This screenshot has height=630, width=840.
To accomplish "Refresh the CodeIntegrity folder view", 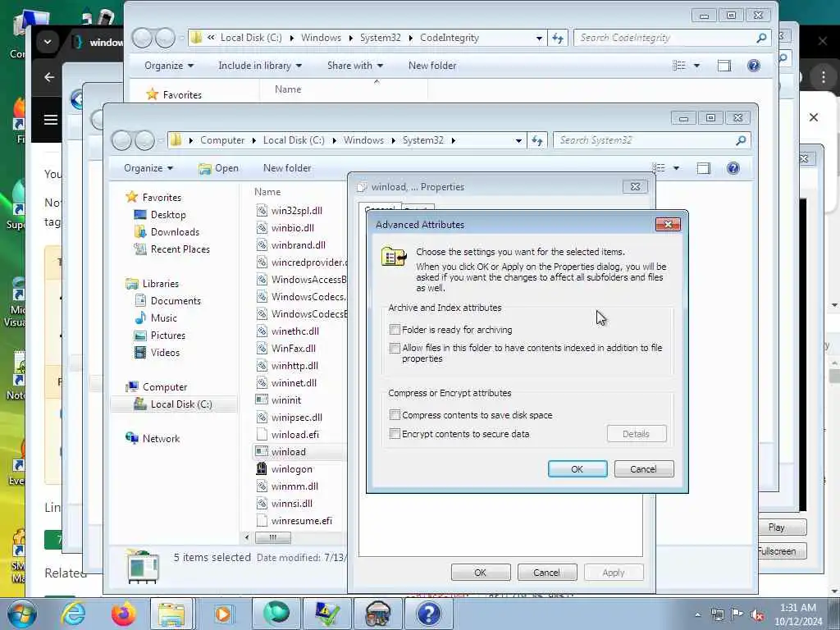I will click(558, 38).
